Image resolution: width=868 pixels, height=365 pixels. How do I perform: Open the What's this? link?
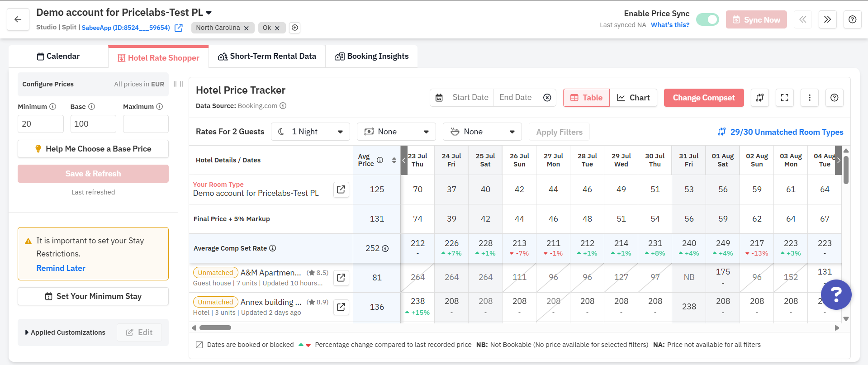670,25
